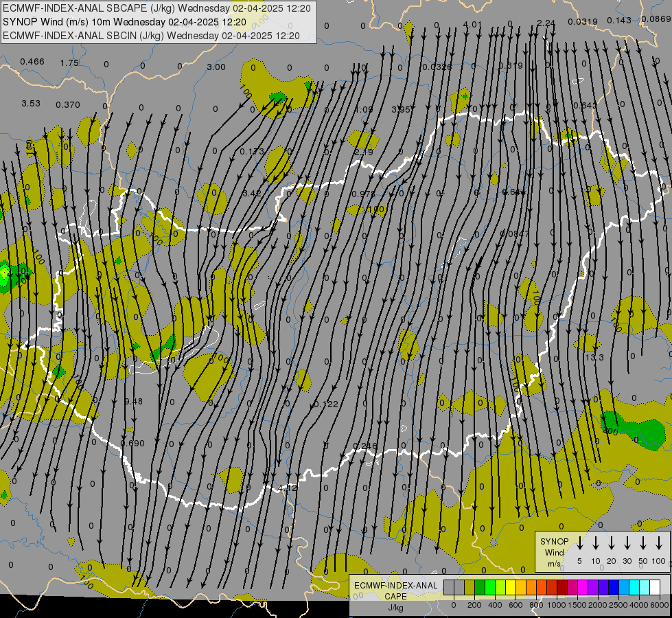
Task: Click the 2.19 value on the map
Action: tap(364, 152)
